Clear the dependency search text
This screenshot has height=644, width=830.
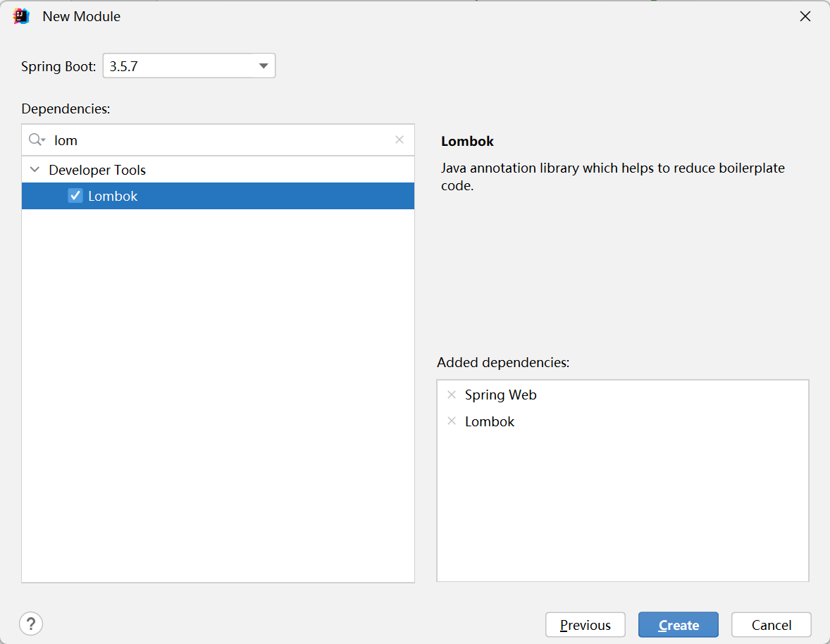click(x=399, y=140)
